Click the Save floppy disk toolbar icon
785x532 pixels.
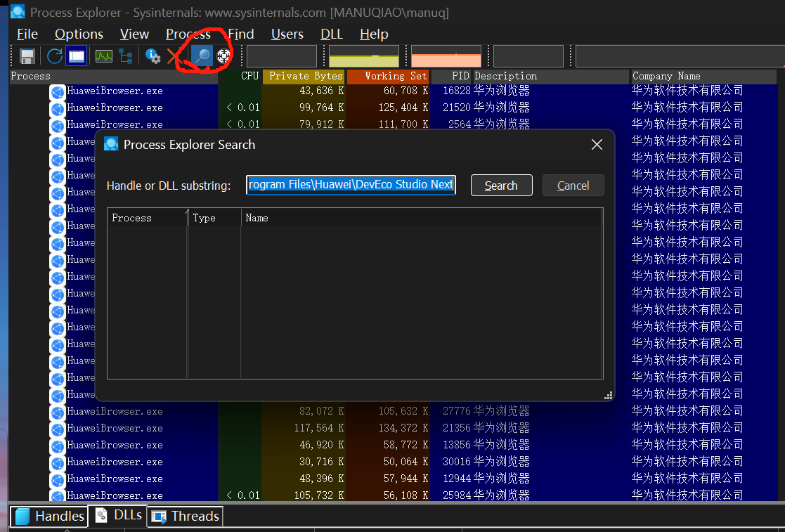pos(27,56)
